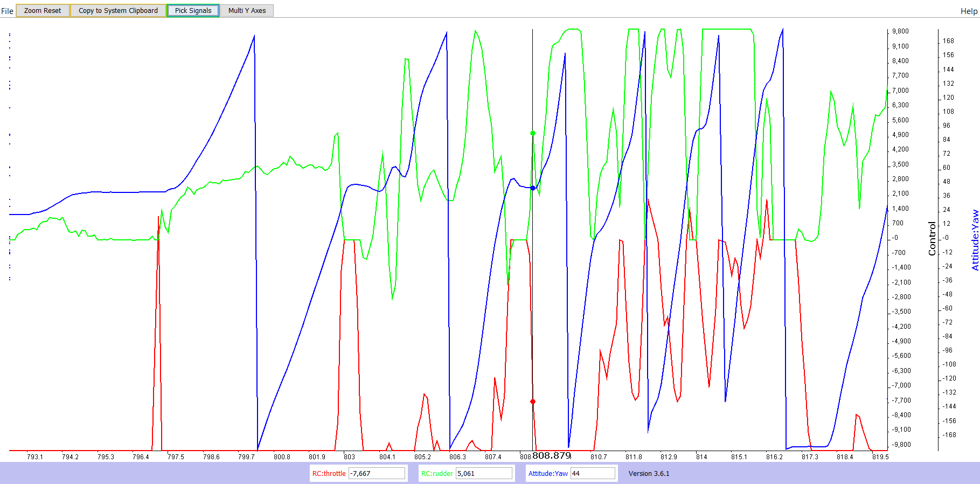The width and height of the screenshot is (980, 484).
Task: Click the green RC:rudder legend label
Action: pos(437,473)
